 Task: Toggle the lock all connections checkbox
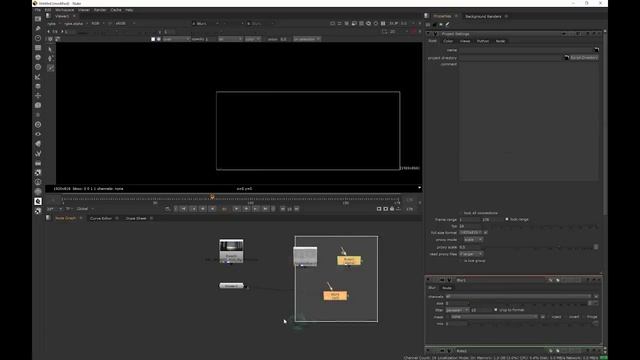point(462,213)
